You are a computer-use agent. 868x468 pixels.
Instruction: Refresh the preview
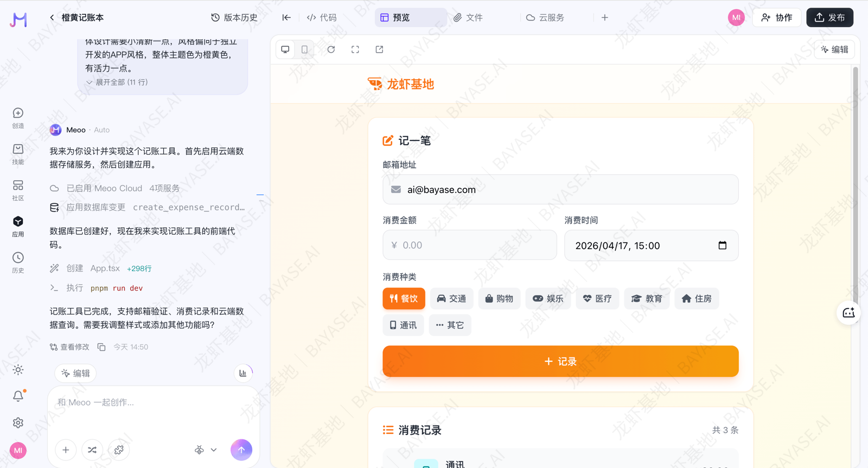click(331, 49)
